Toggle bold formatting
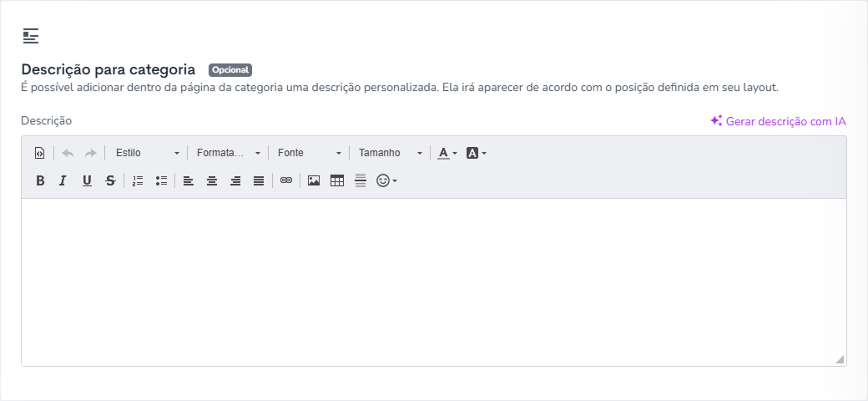The height and width of the screenshot is (401, 868). [x=40, y=180]
